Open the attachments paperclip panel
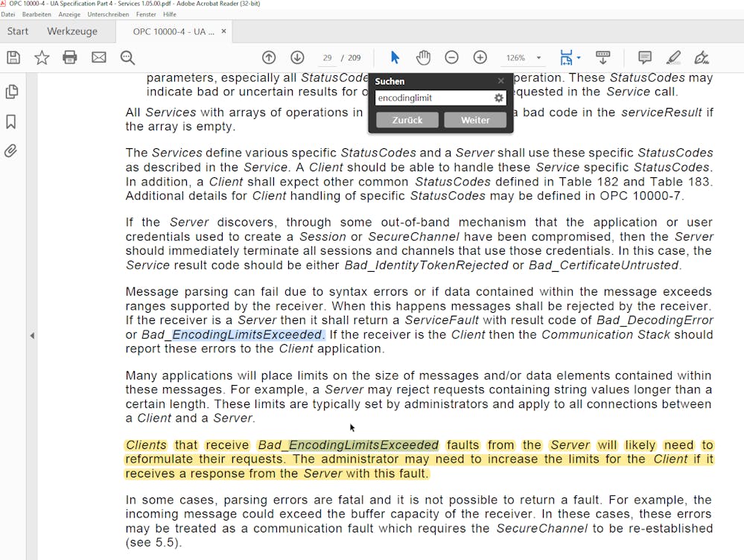 [11, 150]
